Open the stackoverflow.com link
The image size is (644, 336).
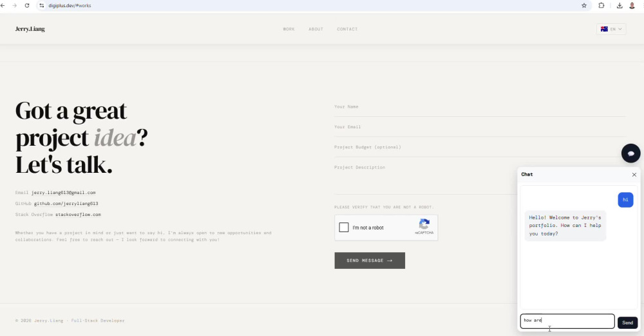[x=78, y=215]
